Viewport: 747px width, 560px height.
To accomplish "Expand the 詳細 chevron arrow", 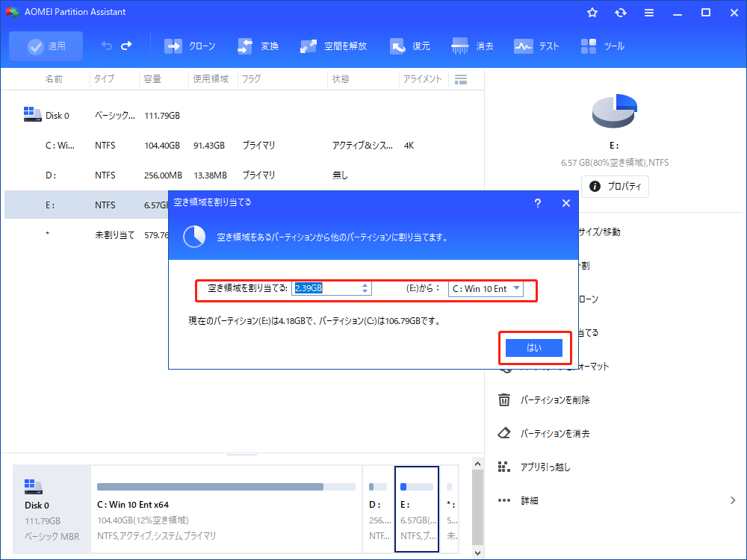I will click(x=733, y=500).
